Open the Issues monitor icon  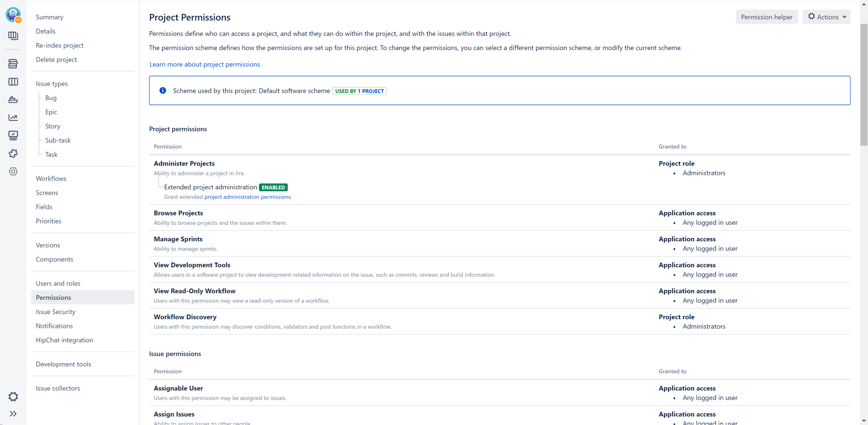pyautogui.click(x=13, y=136)
